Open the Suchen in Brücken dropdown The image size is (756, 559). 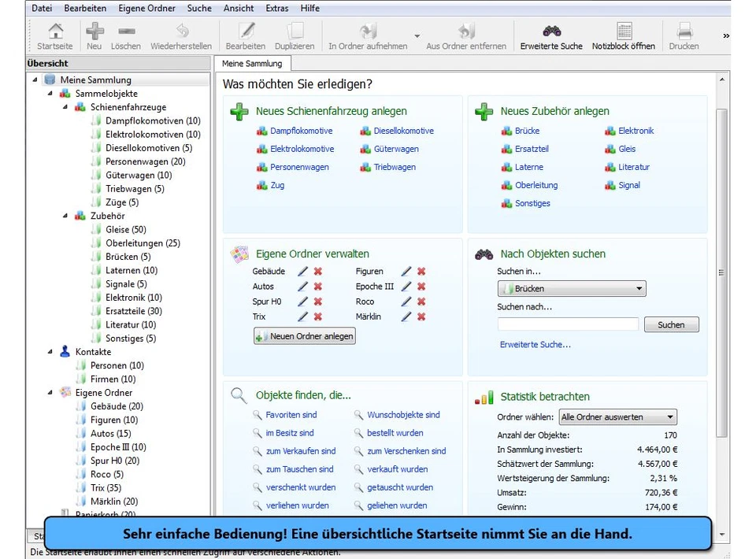click(x=571, y=288)
